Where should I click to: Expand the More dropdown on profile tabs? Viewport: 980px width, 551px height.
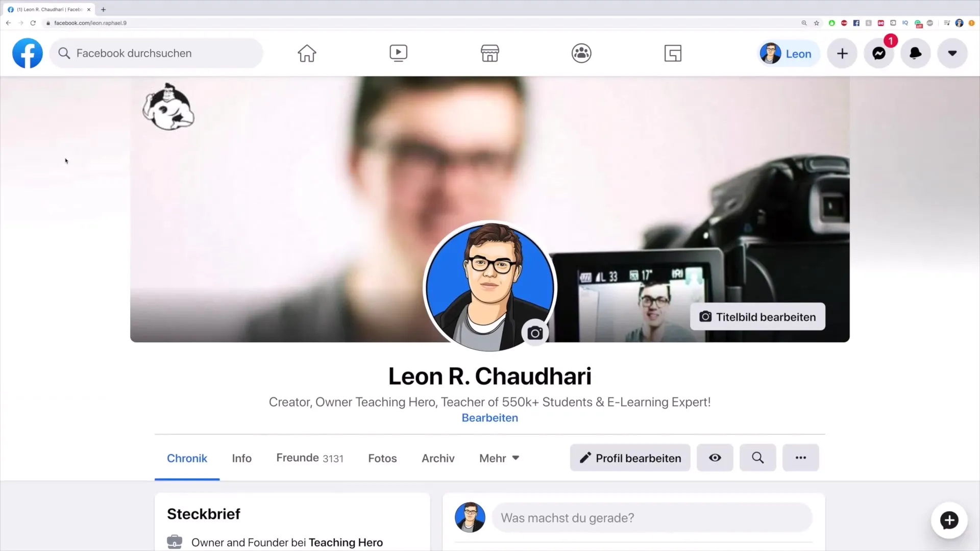pos(499,458)
